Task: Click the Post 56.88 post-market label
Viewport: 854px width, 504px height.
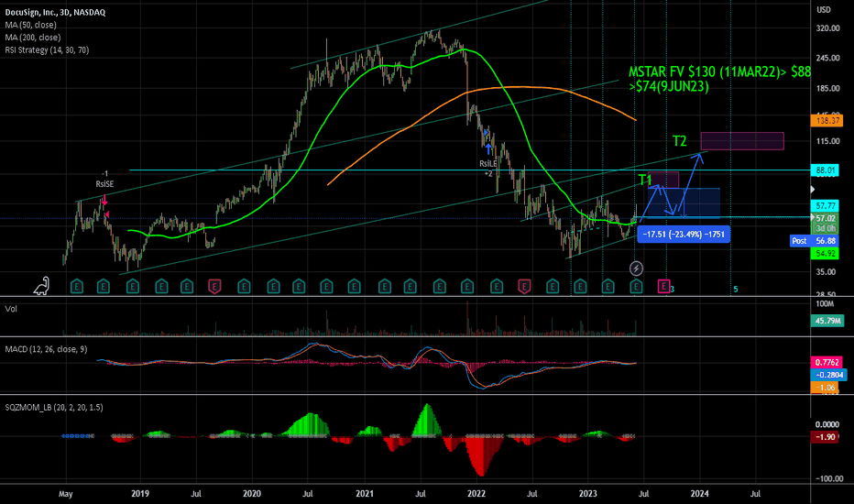Action: (x=815, y=241)
